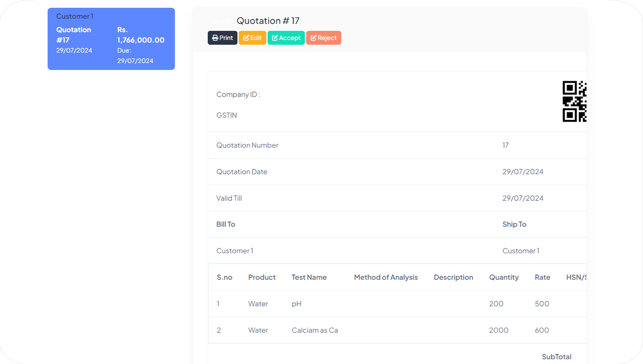Click the QR code image
Viewport: 643px width, 364px height.
pos(574,101)
